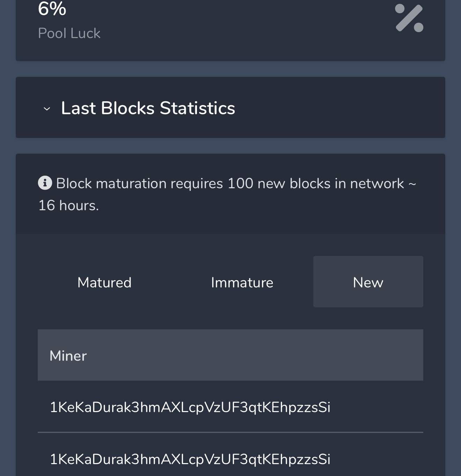Click the 6% pool luck value

click(52, 9)
